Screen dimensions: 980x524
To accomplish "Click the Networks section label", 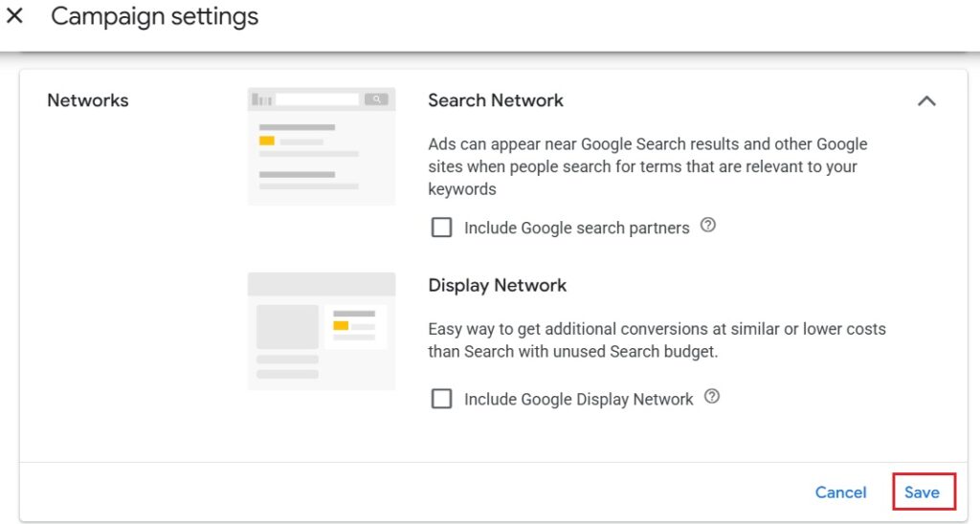I will (87, 100).
